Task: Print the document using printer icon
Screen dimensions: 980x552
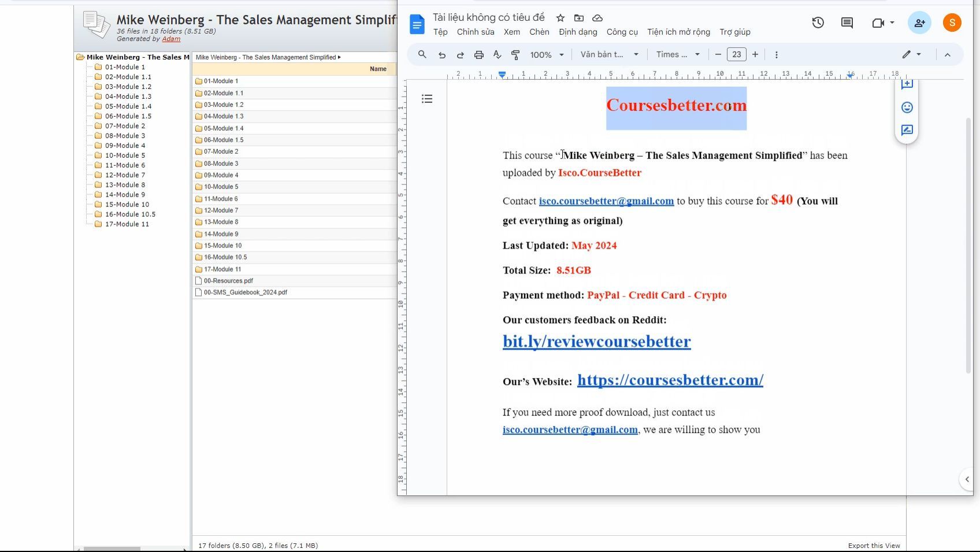Action: (x=479, y=55)
